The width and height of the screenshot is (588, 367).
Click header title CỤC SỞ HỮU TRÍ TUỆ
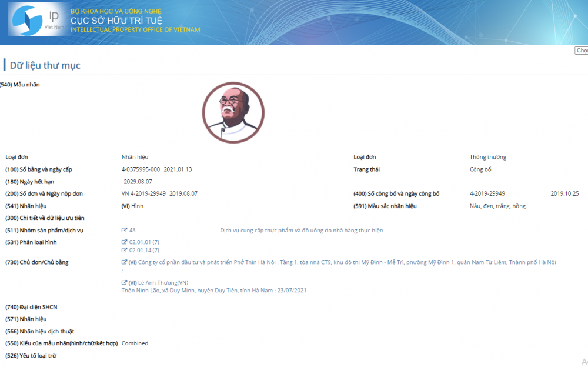116,20
